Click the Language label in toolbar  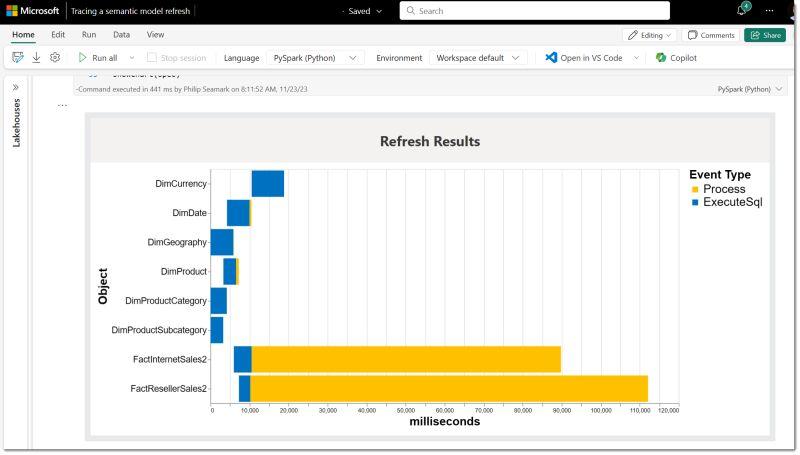click(242, 58)
